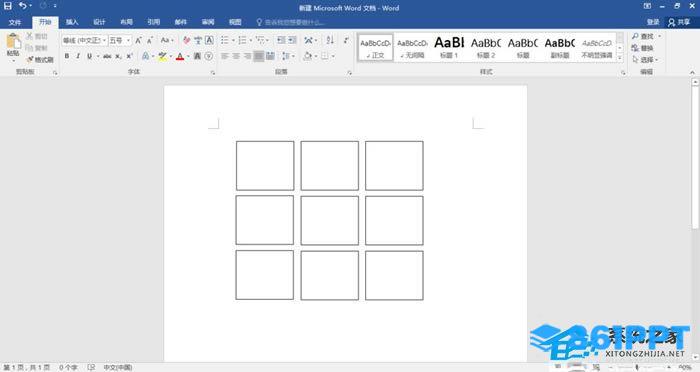Click the Bullets list icon
This screenshot has width=700, height=372.
(x=225, y=41)
